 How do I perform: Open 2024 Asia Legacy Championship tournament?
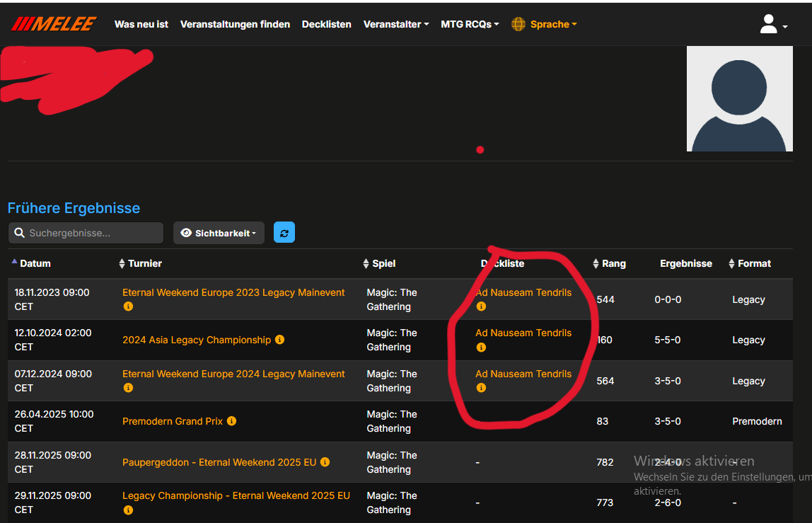point(197,340)
